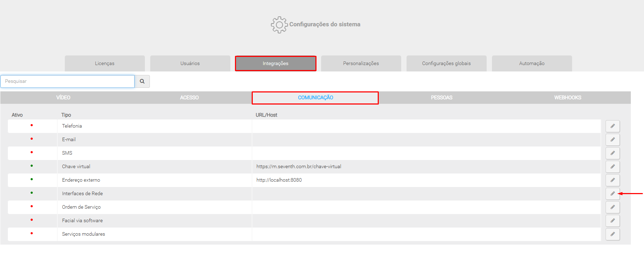The width and height of the screenshot is (644, 267).
Task: Switch to the VÍDEO integrations subtab
Action: 63,98
